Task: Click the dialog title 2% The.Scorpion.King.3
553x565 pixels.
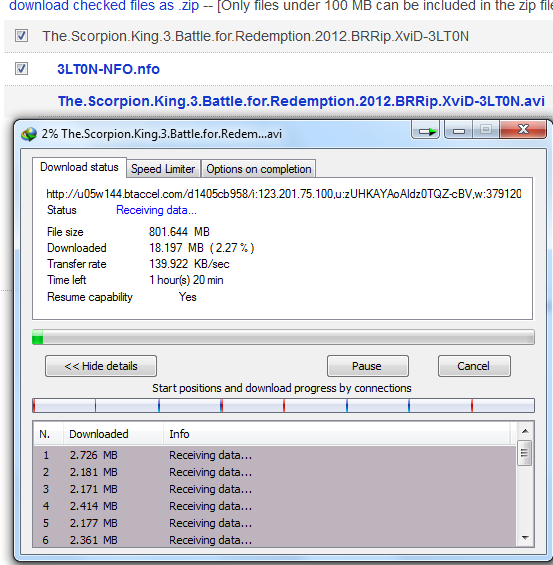Action: [x=161, y=134]
